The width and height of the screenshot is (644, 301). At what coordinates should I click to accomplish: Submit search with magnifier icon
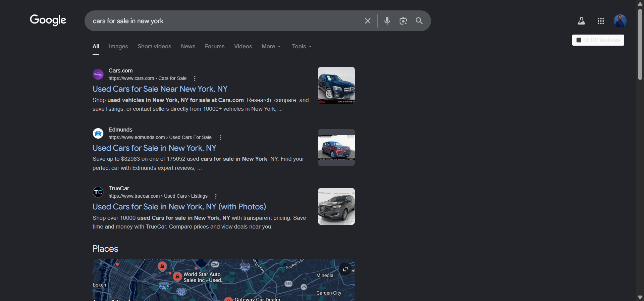pyautogui.click(x=419, y=21)
